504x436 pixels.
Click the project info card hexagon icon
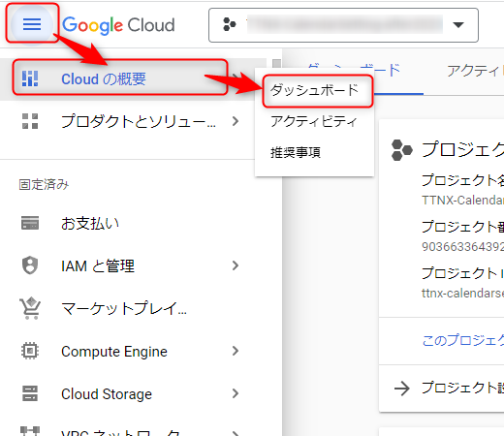[401, 150]
